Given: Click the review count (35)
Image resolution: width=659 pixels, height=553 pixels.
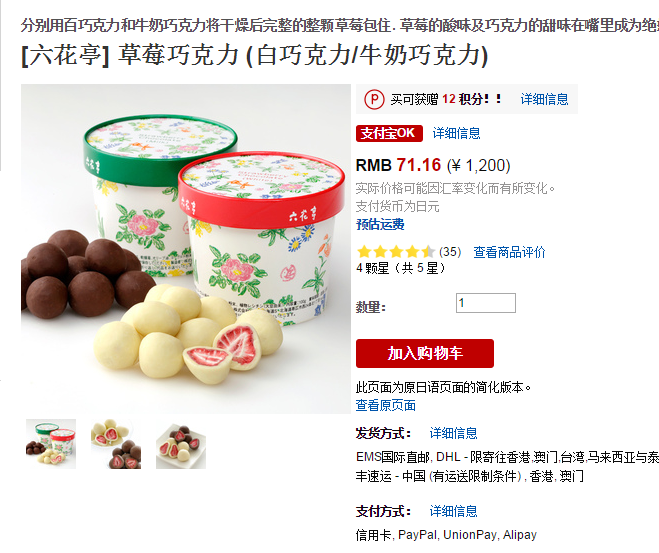Looking at the screenshot, I should click(450, 252).
